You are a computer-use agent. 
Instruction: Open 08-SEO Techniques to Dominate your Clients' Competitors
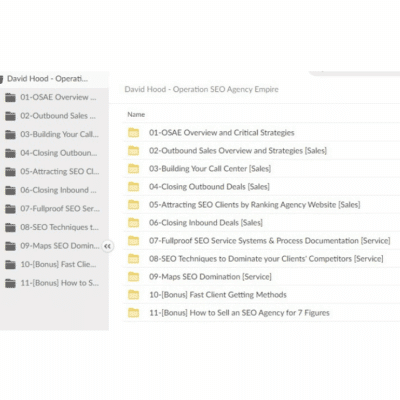[x=266, y=259]
